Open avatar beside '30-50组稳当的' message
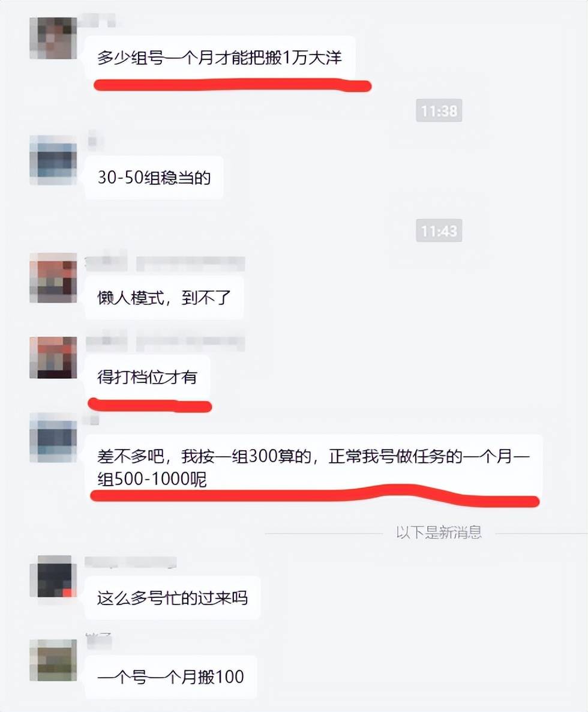 (53, 160)
